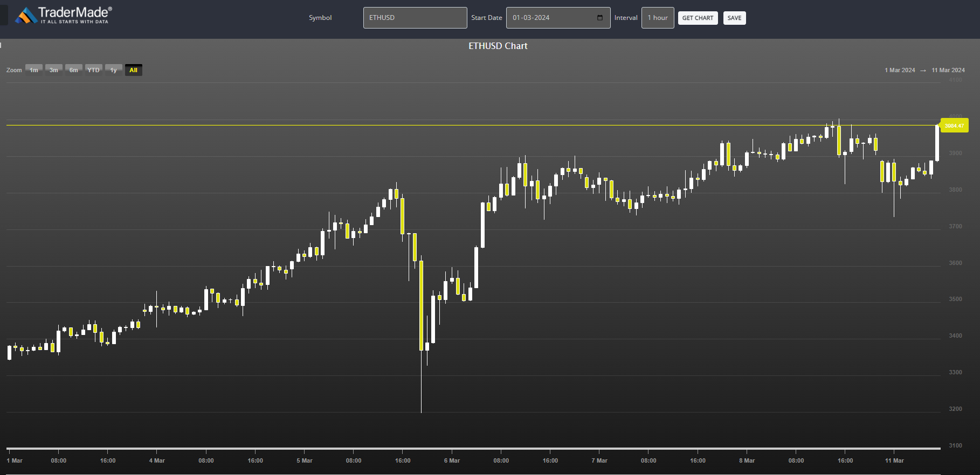Image resolution: width=980 pixels, height=475 pixels.
Task: Click the Symbol label
Action: pyautogui.click(x=320, y=18)
